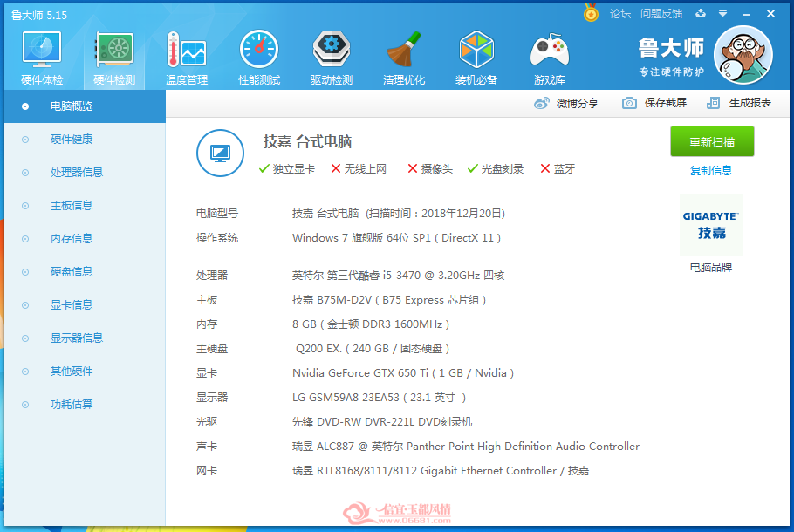Click the 瑞昱 ALC887 sound card value
Screen dimensions: 794x532
click(x=466, y=447)
